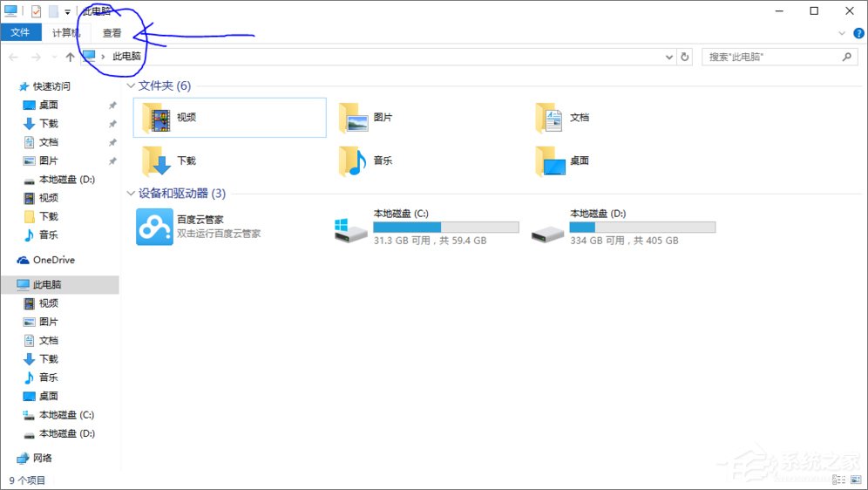Viewport: 868px width, 490px height.
Task: Expand the ribbon with the chevron
Action: click(x=842, y=33)
